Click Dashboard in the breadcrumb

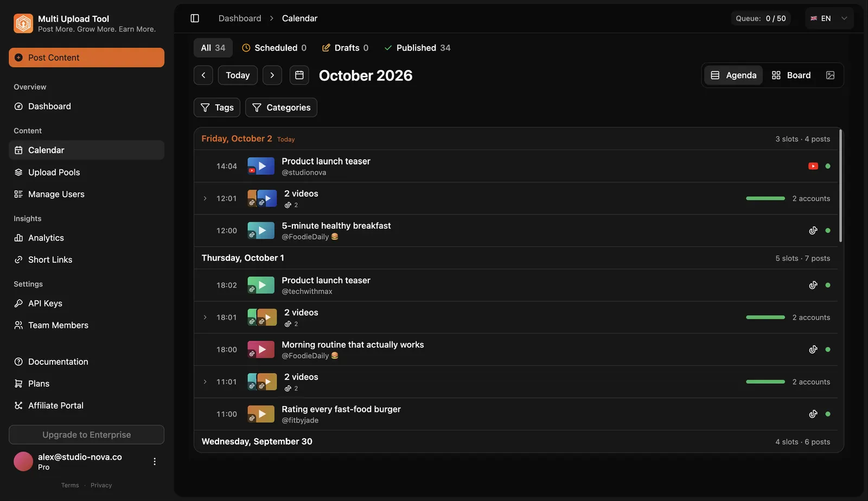240,18
